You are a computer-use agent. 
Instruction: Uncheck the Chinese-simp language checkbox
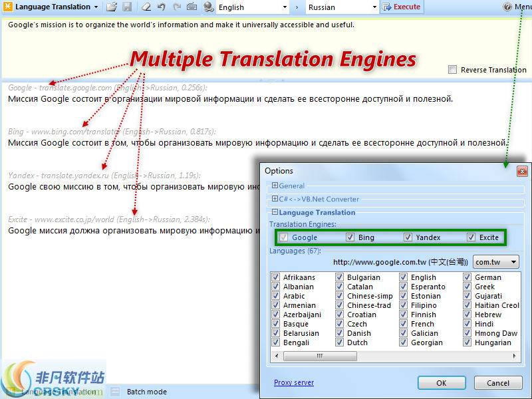tap(339, 295)
